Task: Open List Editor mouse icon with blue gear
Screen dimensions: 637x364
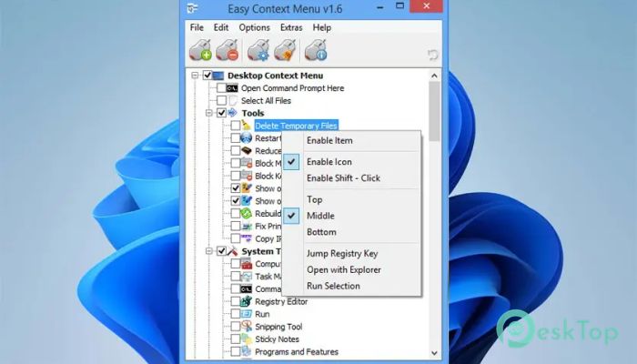Action: (x=258, y=50)
